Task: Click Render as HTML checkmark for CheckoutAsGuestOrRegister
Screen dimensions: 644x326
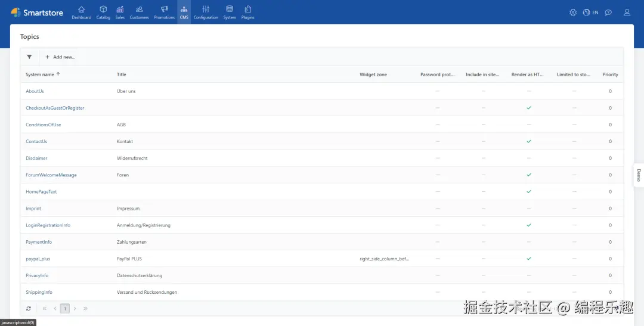Action: click(x=529, y=108)
